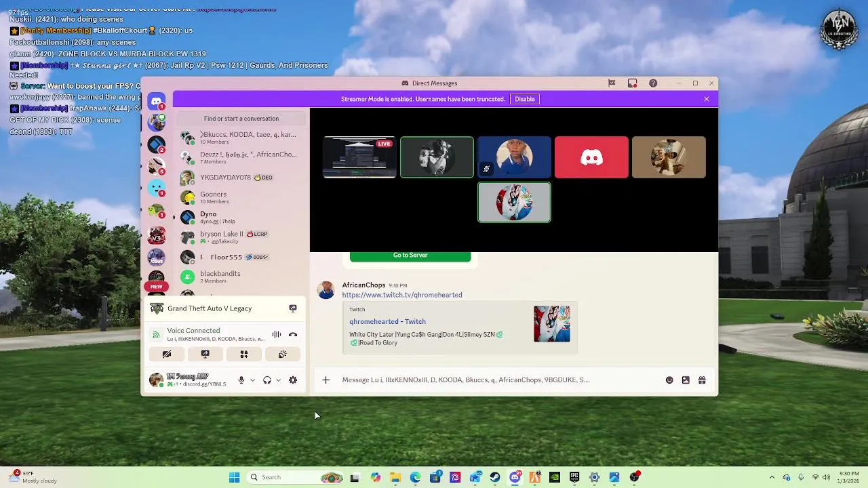This screenshot has width=868, height=488.
Task: Toggle noise suppression waveform icon
Action: click(x=277, y=335)
